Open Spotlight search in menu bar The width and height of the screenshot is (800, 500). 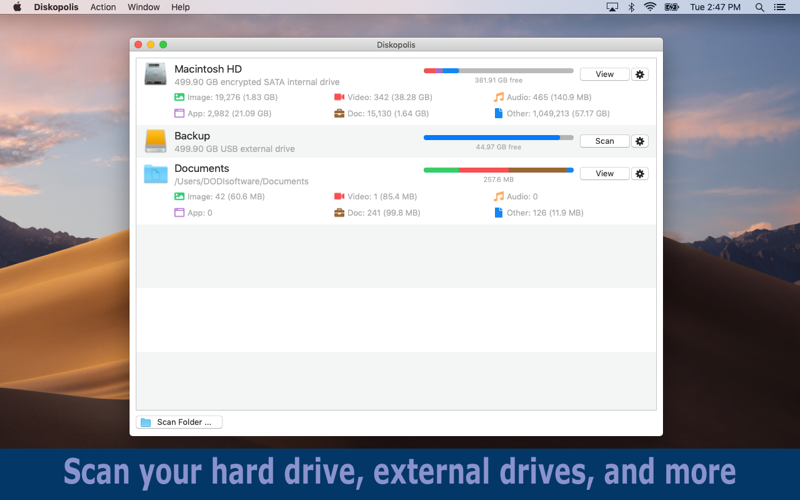point(759,7)
